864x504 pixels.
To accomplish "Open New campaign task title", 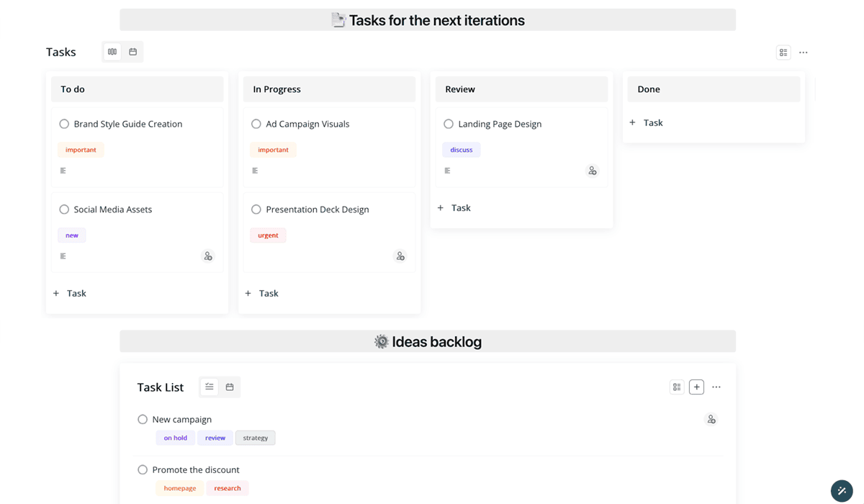I will coord(182,419).
